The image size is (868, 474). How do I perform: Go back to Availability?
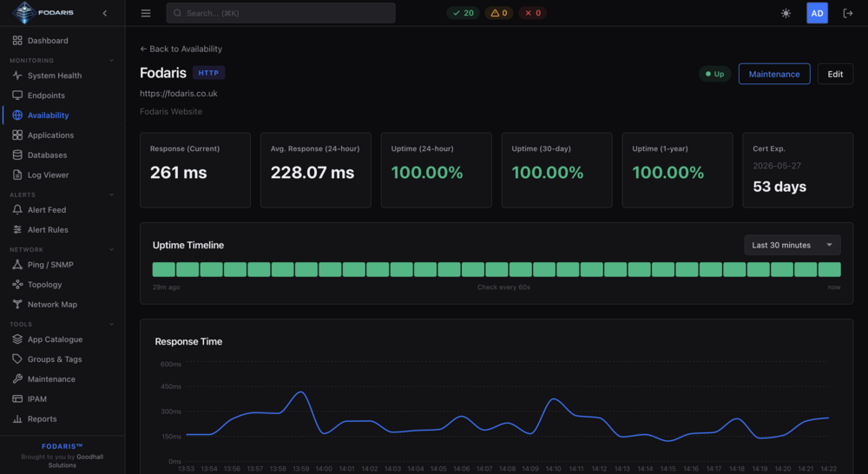pyautogui.click(x=181, y=49)
